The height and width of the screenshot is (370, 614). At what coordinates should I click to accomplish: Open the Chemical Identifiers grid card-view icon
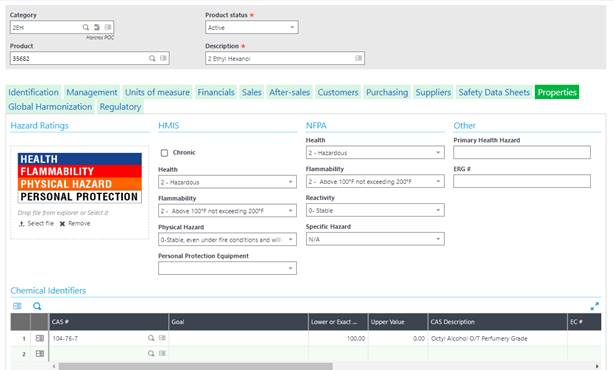17,306
